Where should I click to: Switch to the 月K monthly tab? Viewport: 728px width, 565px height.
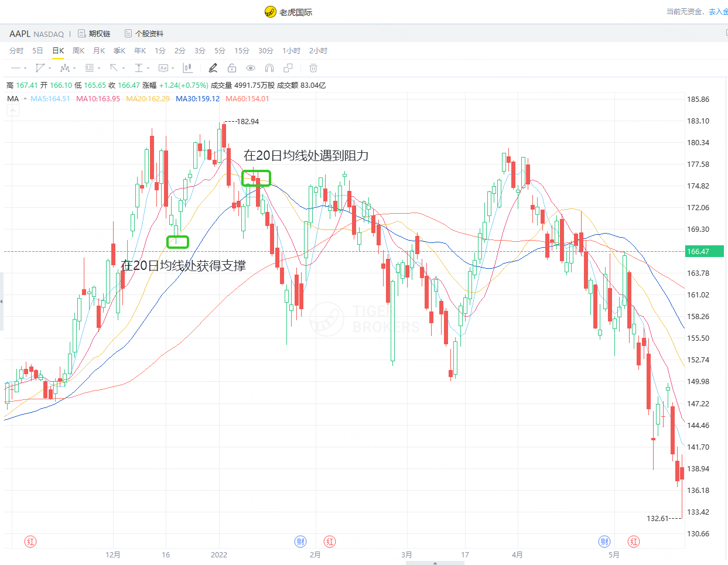pos(99,51)
